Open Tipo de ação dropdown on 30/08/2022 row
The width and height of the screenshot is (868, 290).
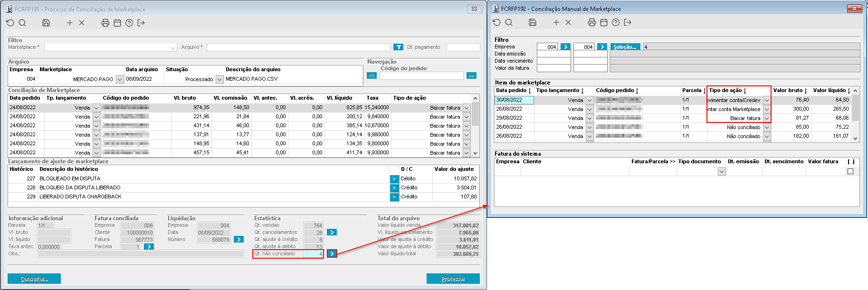[766, 100]
